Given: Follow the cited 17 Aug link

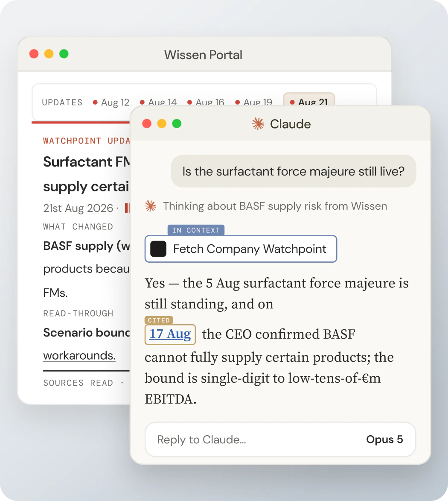Looking at the screenshot, I should tap(170, 334).
